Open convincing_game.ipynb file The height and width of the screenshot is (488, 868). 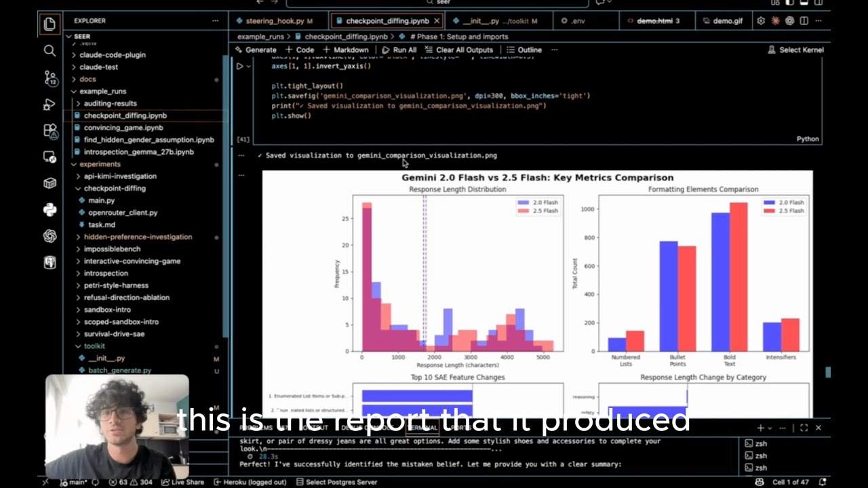click(x=123, y=127)
